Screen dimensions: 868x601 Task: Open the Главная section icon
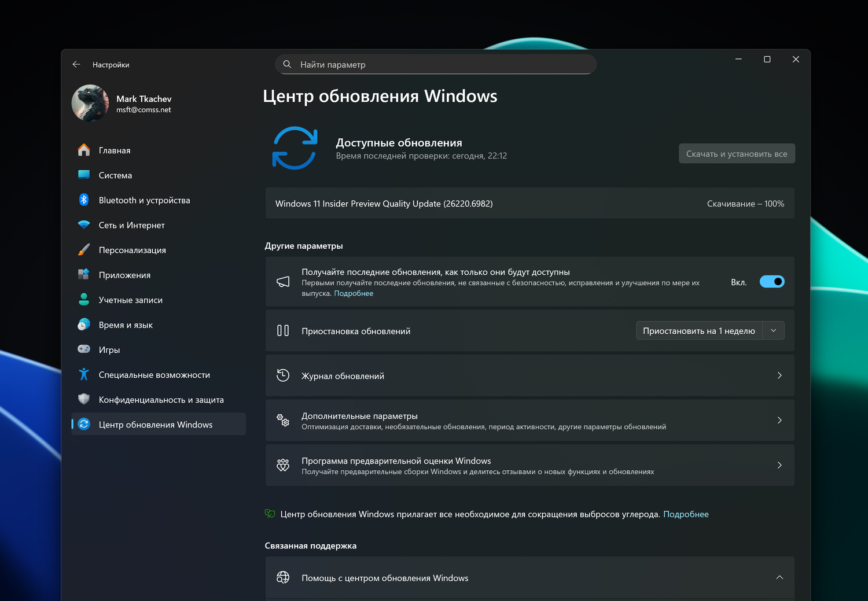pos(84,150)
